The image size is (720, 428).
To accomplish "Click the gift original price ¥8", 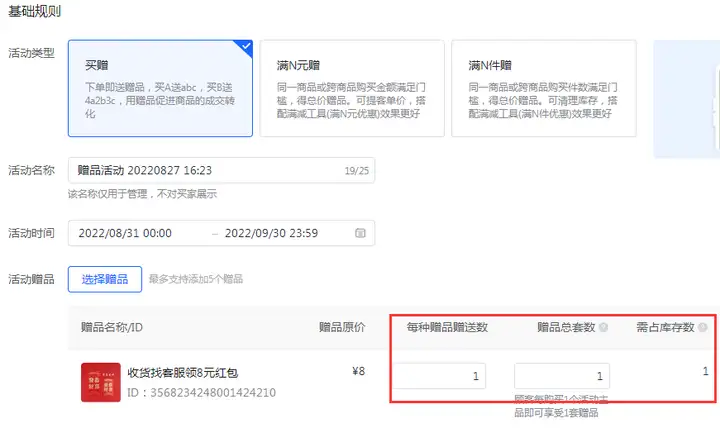I will pos(359,371).
